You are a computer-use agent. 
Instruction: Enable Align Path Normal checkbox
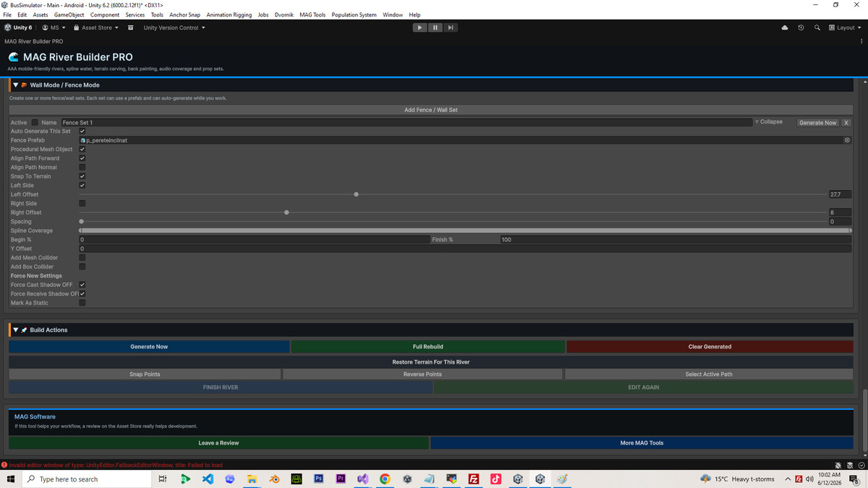pyautogui.click(x=82, y=167)
